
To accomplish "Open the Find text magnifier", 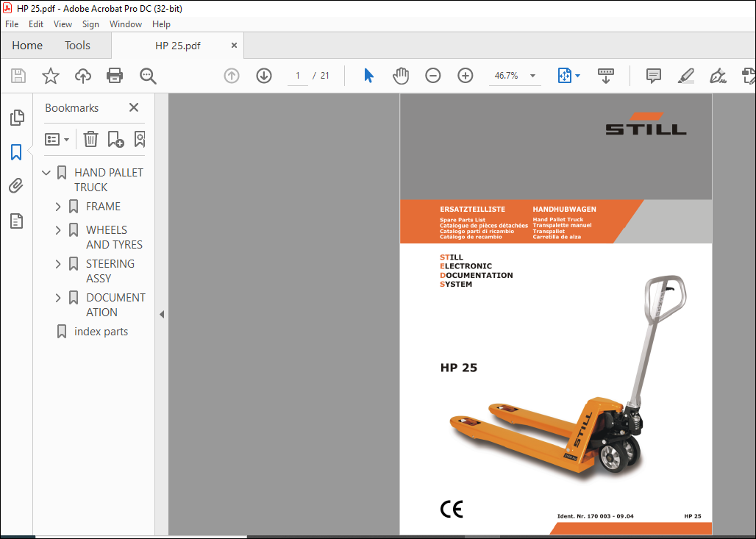I will point(148,76).
